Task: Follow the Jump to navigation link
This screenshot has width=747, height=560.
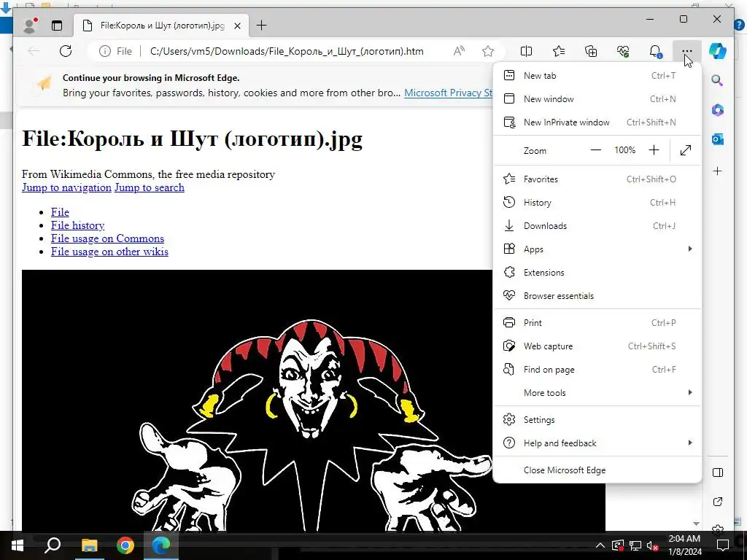Action: click(66, 187)
